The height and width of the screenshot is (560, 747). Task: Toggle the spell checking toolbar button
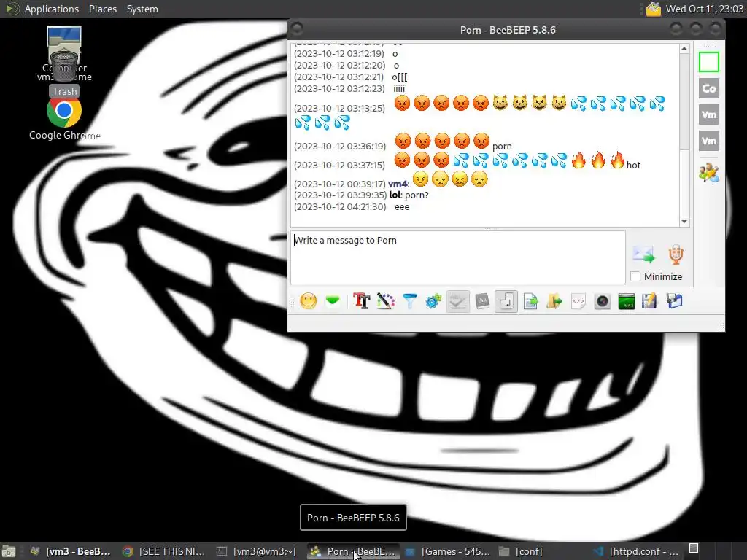tap(458, 301)
